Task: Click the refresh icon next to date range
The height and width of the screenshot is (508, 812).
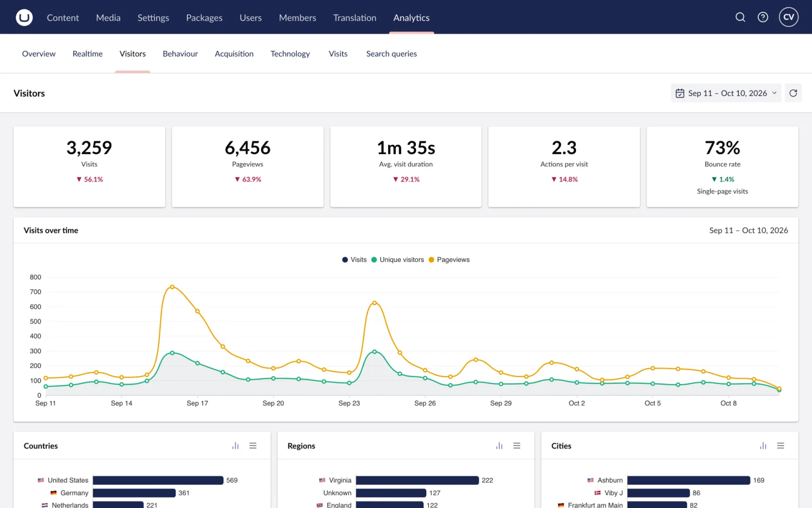Action: tap(793, 93)
